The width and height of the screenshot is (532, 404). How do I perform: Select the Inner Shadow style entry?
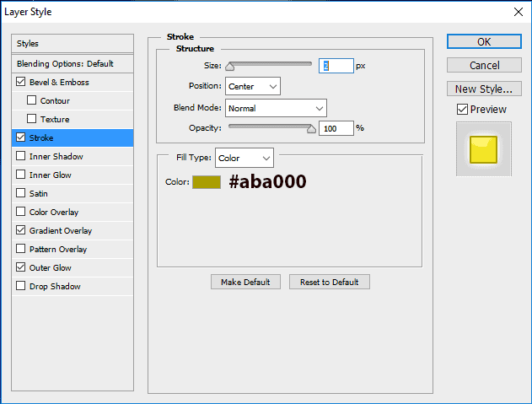[x=56, y=157]
